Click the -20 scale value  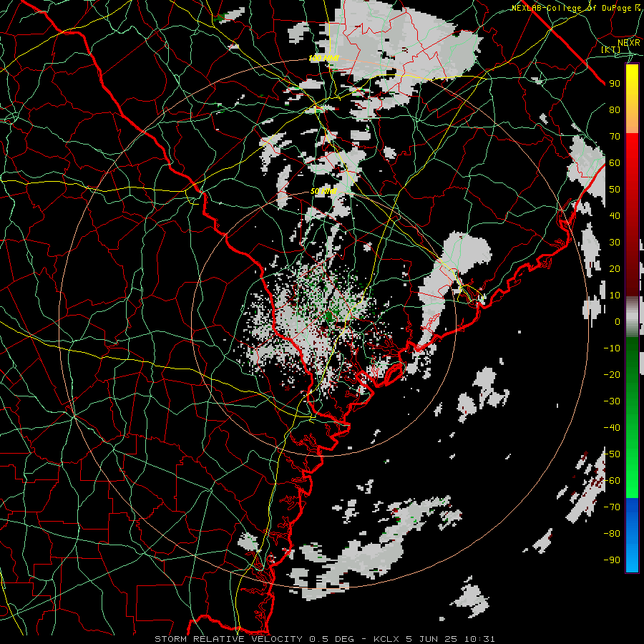(x=612, y=375)
